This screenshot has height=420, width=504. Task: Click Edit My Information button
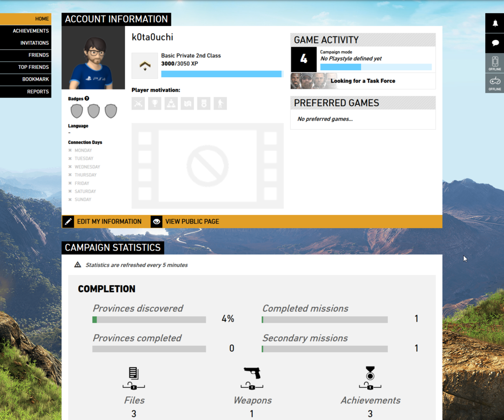click(102, 222)
